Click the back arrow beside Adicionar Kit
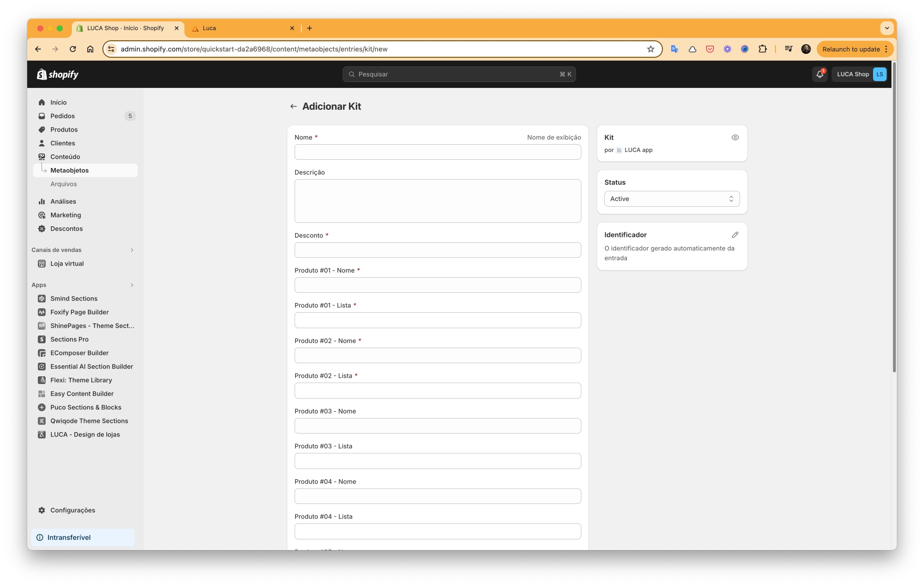924x586 pixels. [x=293, y=106]
